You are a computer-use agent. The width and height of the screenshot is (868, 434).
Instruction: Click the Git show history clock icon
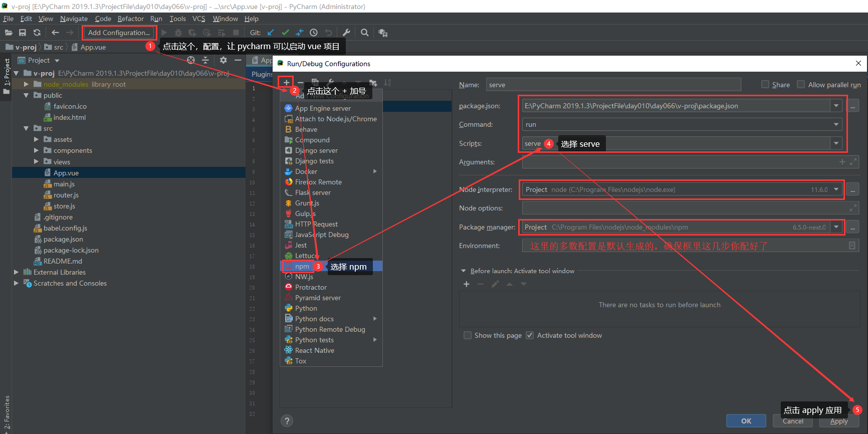(x=314, y=33)
